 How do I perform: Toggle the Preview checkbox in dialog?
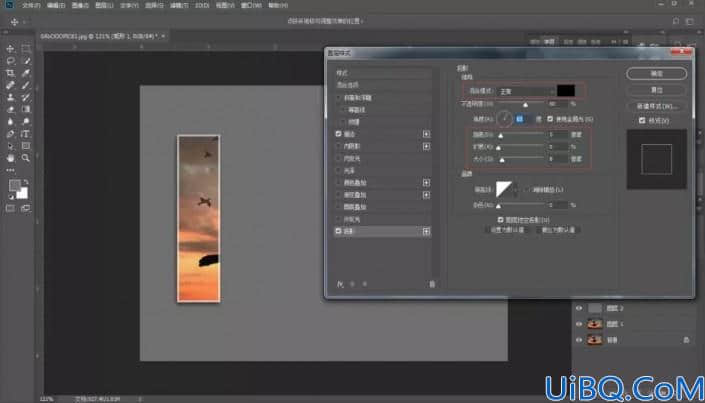[x=642, y=121]
